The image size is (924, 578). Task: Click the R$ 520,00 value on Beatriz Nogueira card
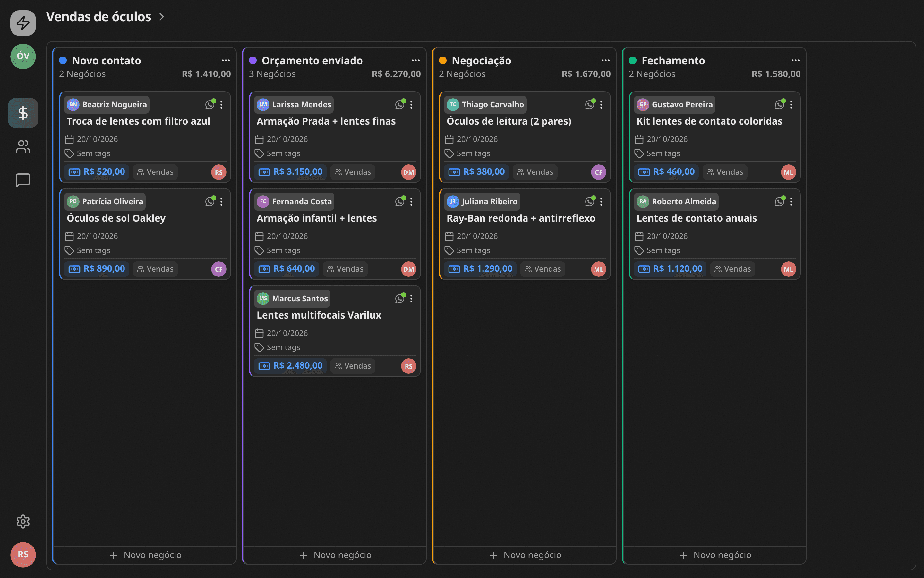[97, 172]
